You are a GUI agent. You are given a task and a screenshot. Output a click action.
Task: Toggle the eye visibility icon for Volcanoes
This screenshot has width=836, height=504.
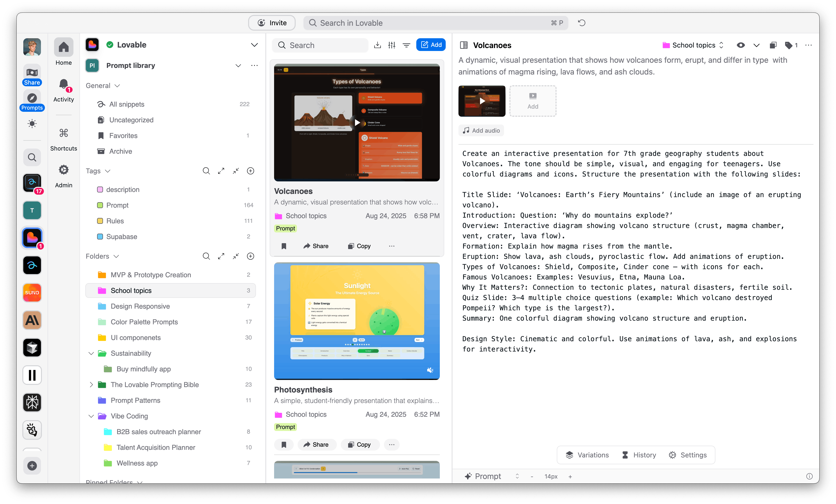click(741, 45)
